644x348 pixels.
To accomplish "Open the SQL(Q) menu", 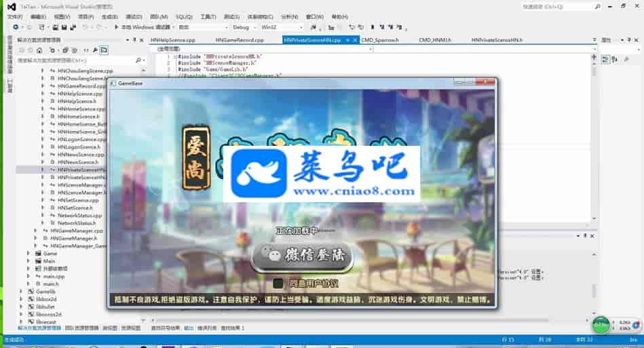I will click(183, 16).
